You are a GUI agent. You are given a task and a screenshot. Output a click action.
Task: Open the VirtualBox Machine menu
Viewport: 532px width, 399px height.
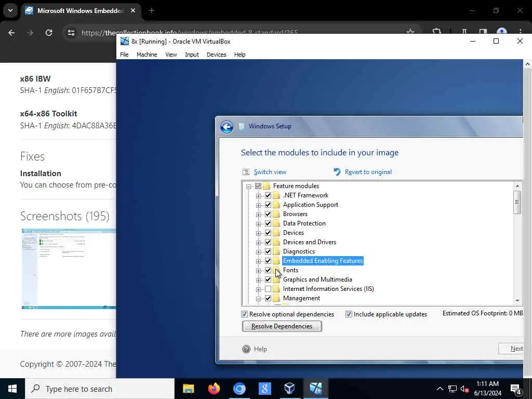click(147, 55)
